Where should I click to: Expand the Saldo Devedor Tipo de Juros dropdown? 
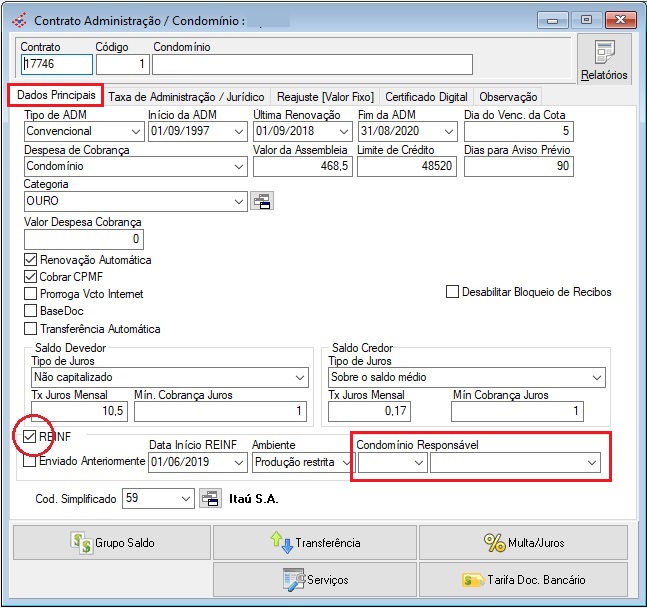[x=300, y=378]
